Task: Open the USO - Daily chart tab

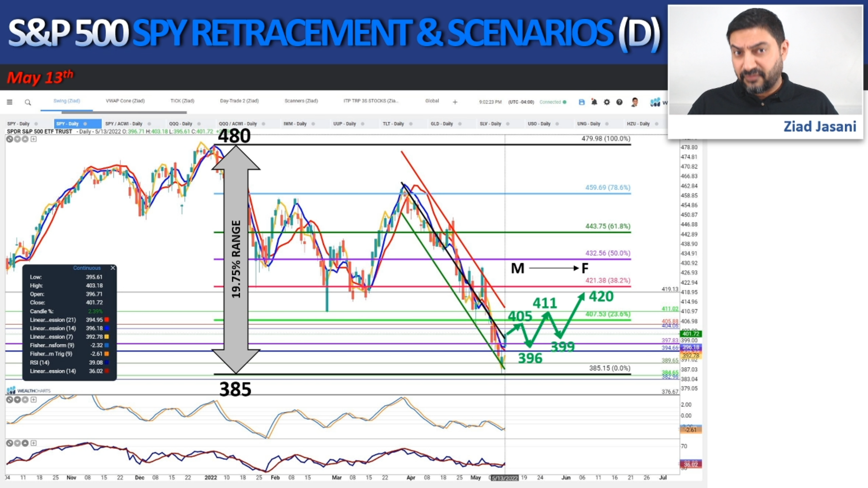Action: [539, 124]
